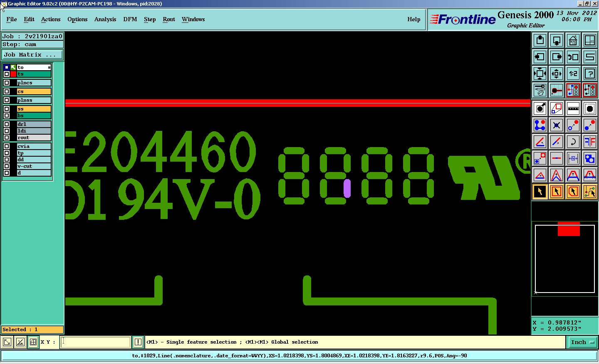This screenshot has width=599, height=364.
Task: Click the 1:2 scale icon
Action: [x=573, y=74]
